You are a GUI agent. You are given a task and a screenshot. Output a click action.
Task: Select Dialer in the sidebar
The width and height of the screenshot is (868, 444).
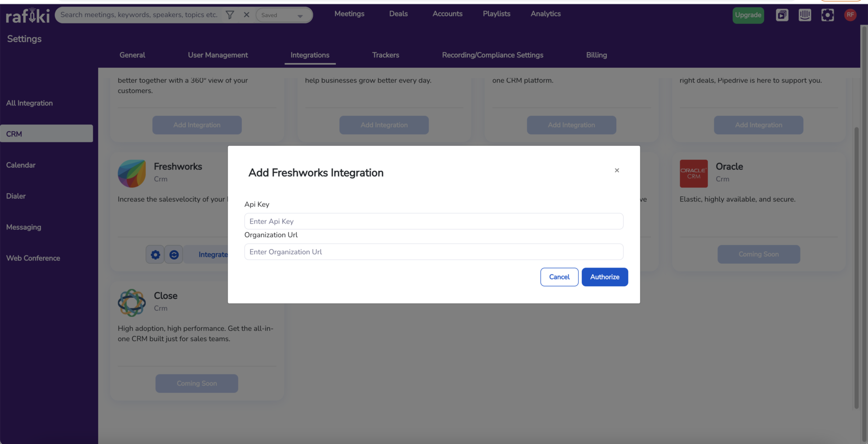pyautogui.click(x=16, y=196)
